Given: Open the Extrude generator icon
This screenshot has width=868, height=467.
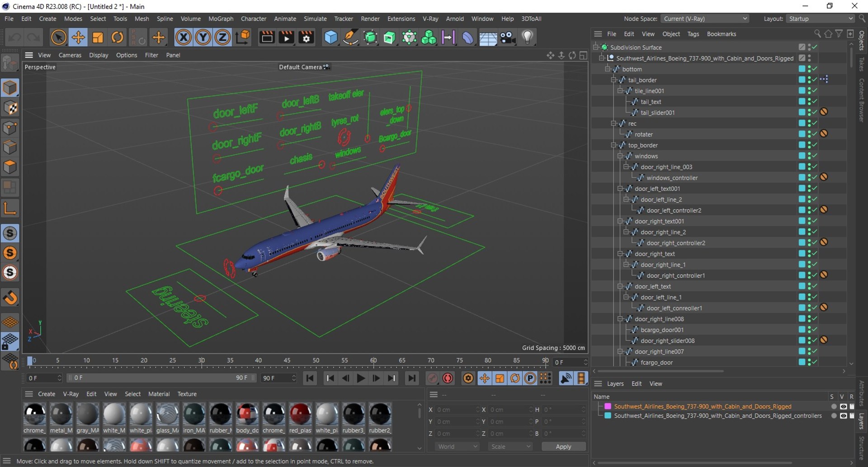Looking at the screenshot, I should pos(389,37).
